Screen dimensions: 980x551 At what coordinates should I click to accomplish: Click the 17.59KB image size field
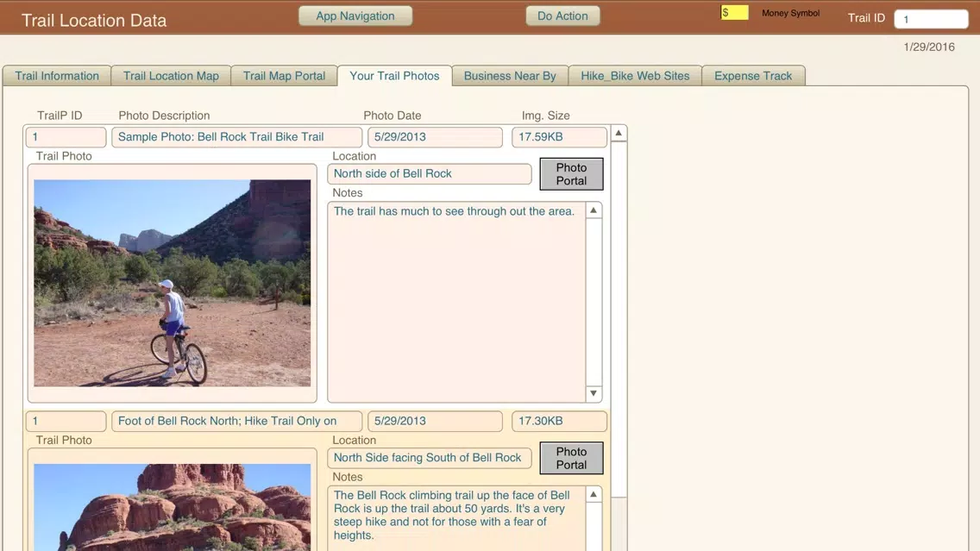(559, 137)
